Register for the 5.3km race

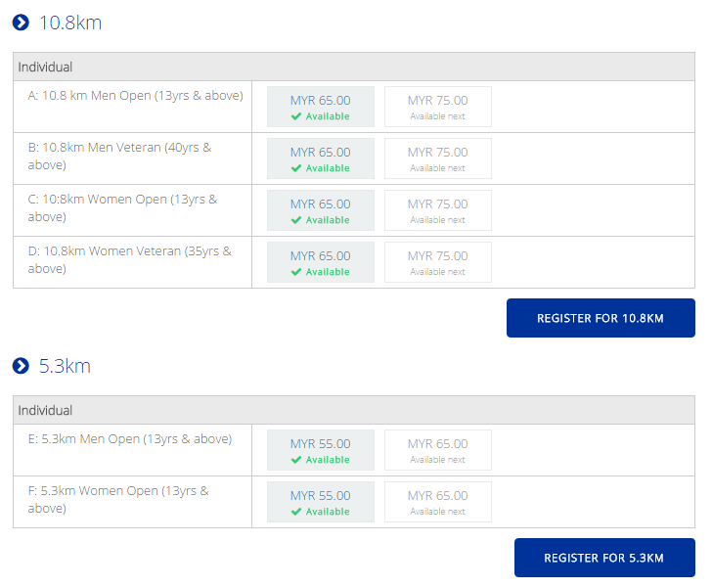604,558
